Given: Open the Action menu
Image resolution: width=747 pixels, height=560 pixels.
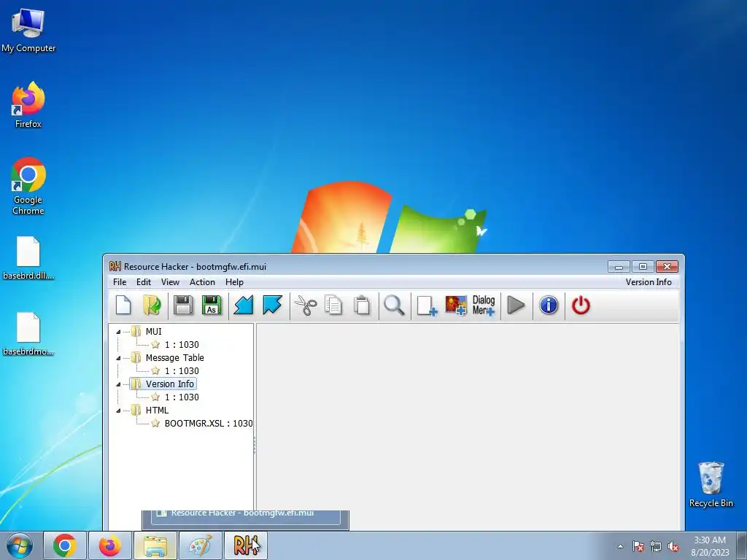Looking at the screenshot, I should point(202,282).
